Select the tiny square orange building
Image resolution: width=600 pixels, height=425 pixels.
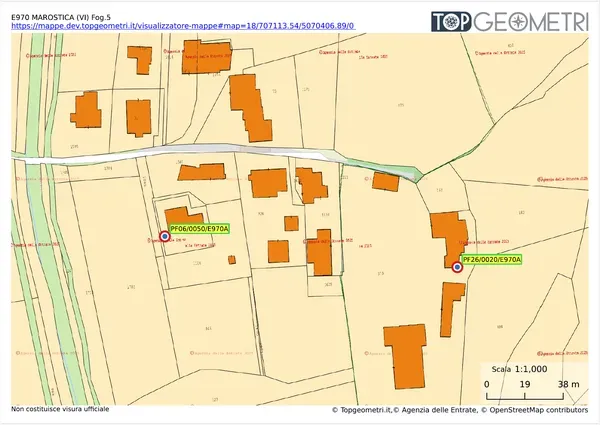[232, 260]
